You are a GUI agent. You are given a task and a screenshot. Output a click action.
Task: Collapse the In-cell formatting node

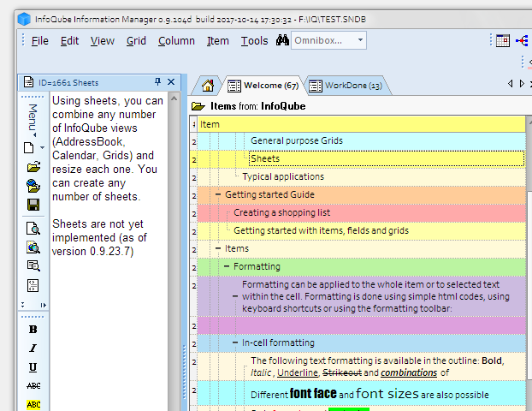(x=235, y=342)
